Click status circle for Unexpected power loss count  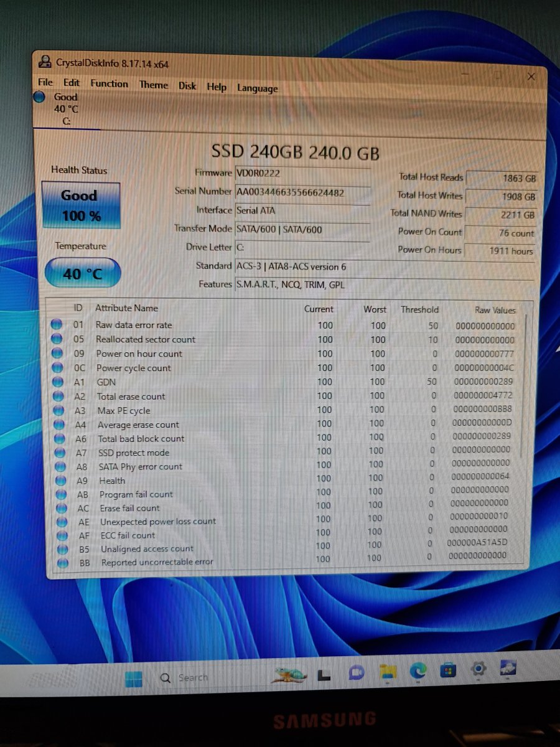[x=62, y=522]
